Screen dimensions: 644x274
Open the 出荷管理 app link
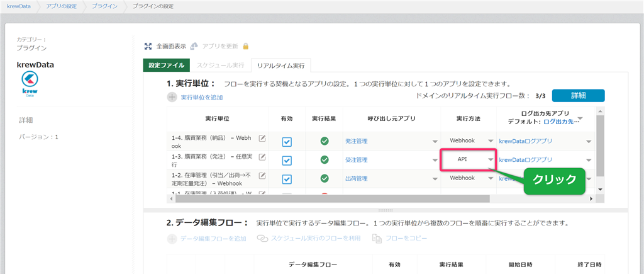[x=357, y=178]
